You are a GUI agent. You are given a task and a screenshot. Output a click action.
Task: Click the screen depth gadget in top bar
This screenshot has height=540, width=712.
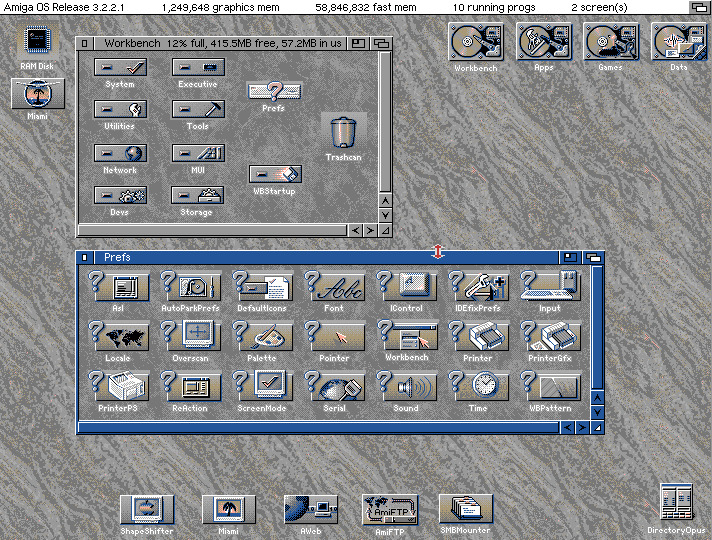click(x=699, y=7)
